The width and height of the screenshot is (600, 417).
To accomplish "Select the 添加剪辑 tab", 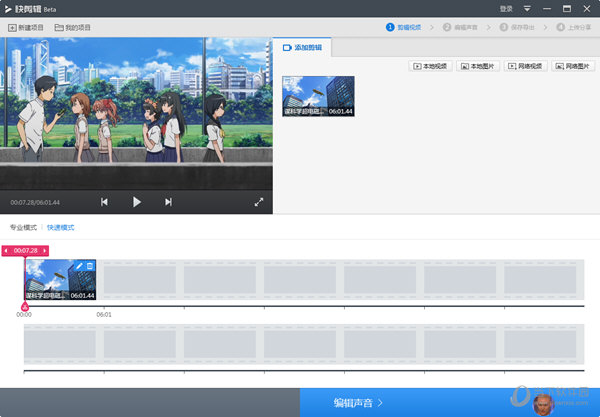I will 302,47.
